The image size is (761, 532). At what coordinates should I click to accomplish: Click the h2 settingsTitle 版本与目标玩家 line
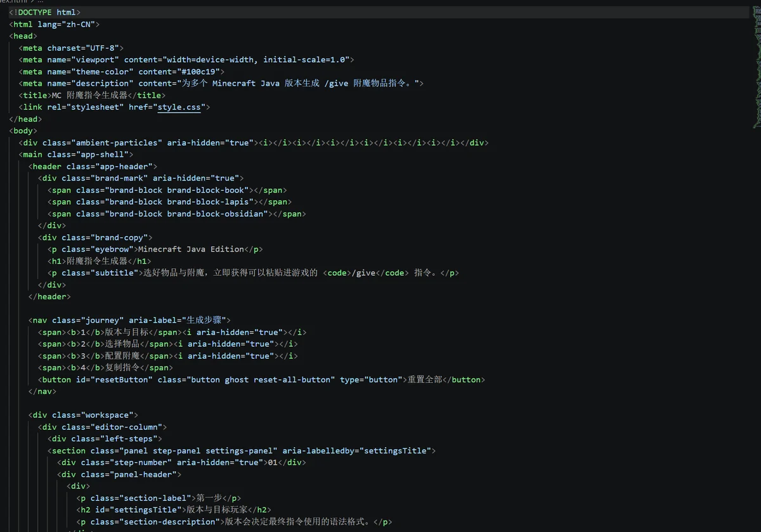click(x=174, y=509)
